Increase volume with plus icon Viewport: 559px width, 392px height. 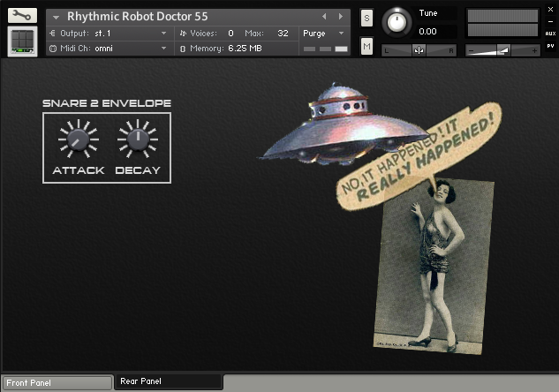pyautogui.click(x=534, y=51)
